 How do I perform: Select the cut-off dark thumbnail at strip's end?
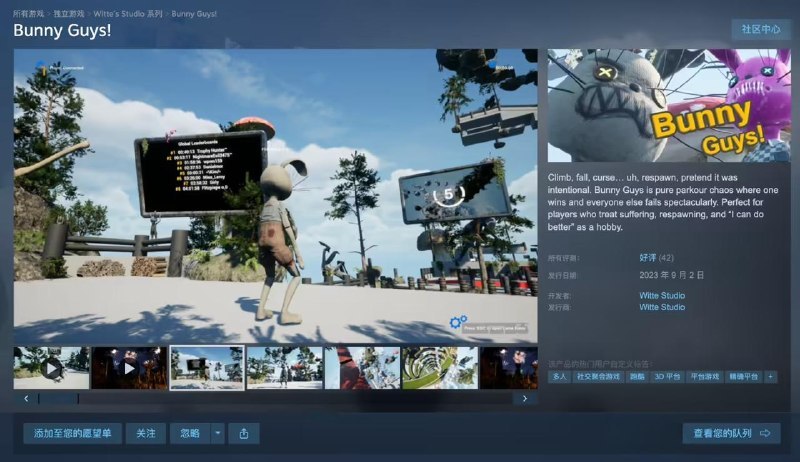509,368
